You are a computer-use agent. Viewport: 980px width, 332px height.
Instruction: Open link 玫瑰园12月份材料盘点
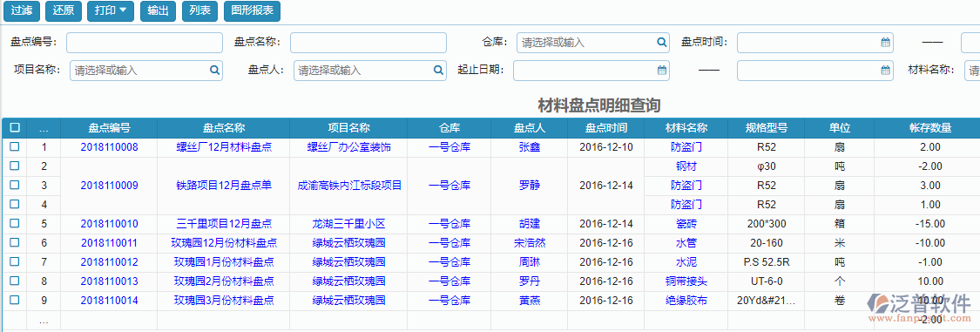point(224,242)
